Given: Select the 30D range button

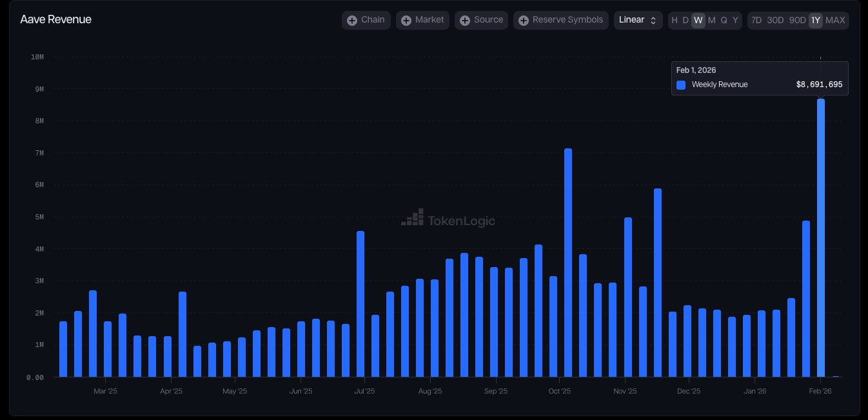Looking at the screenshot, I should (x=775, y=20).
